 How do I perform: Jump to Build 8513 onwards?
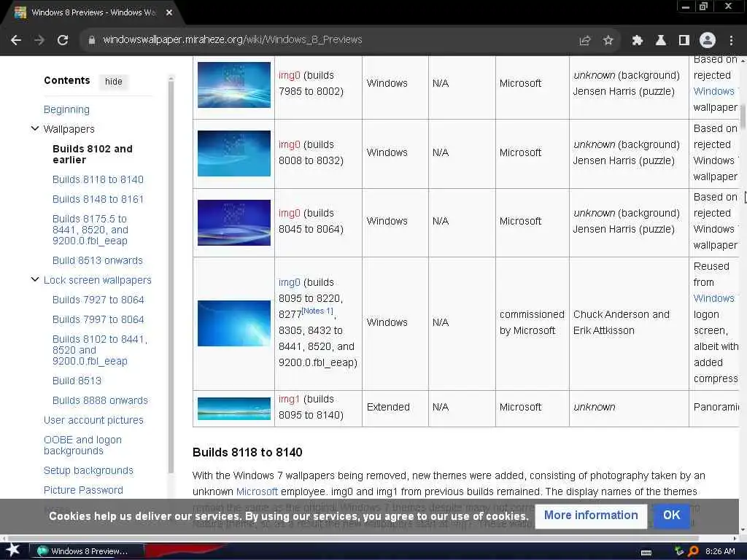(x=97, y=260)
